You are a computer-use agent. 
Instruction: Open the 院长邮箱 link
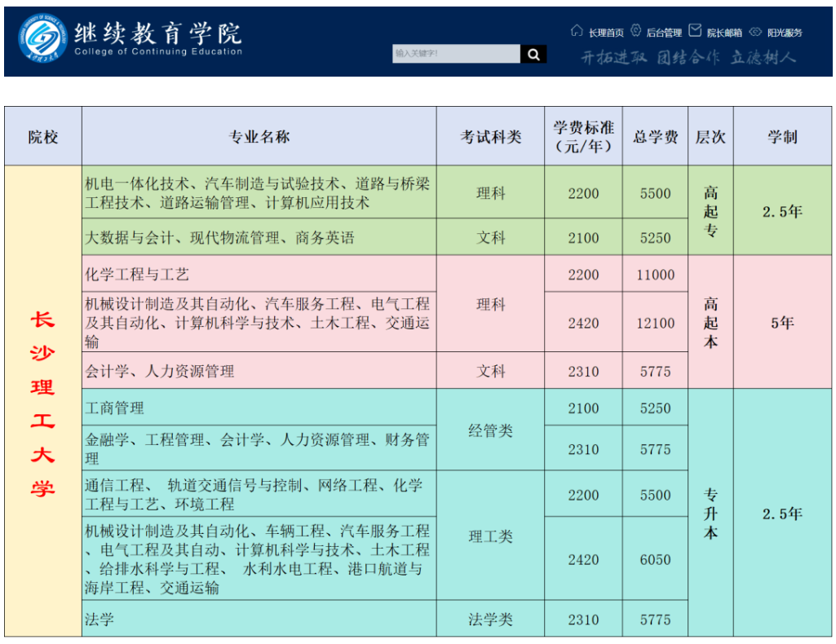(724, 33)
